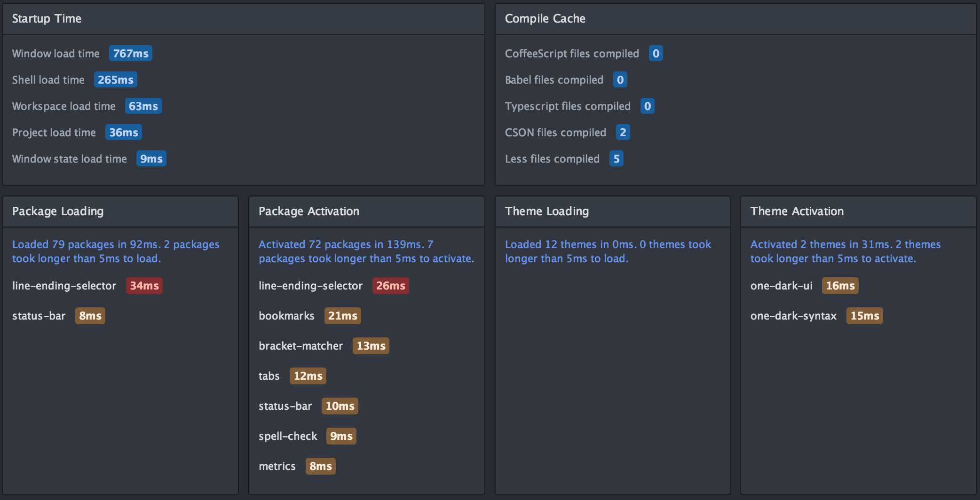The width and height of the screenshot is (980, 500).
Task: Select the metrics package entry
Action: [x=277, y=466]
